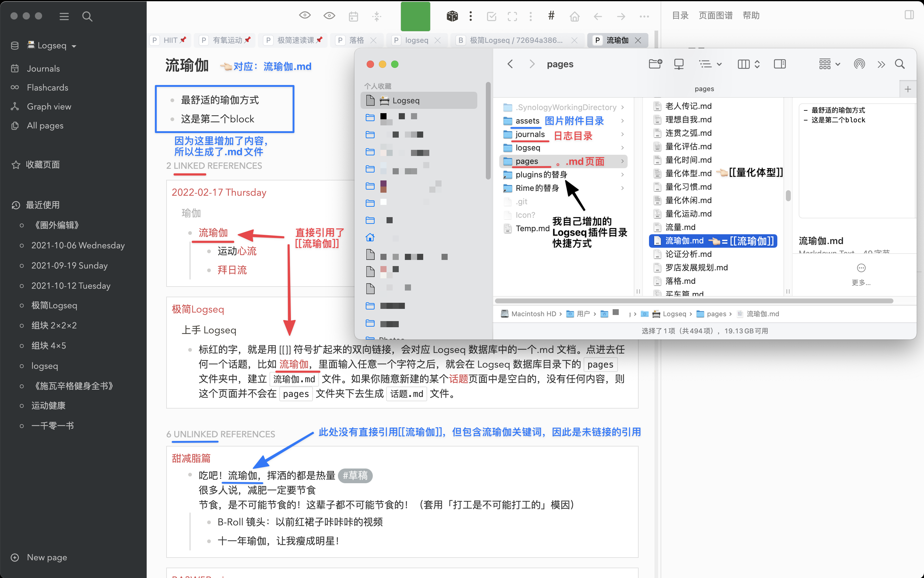This screenshot has width=924, height=578.
Task: Toggle Logseq right sidebar panel icon
Action: click(x=909, y=15)
